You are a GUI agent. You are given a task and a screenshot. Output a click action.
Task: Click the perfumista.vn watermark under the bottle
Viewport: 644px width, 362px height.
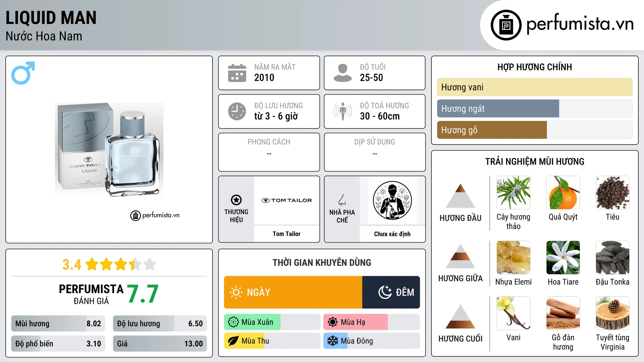pos(155,216)
